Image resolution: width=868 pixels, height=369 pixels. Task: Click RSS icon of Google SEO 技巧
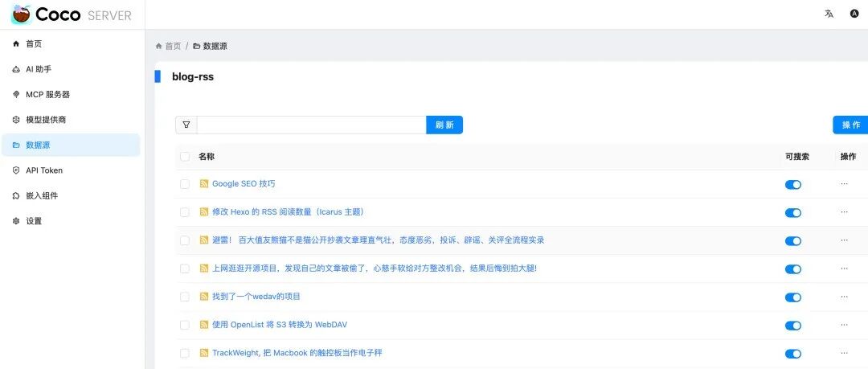click(203, 184)
